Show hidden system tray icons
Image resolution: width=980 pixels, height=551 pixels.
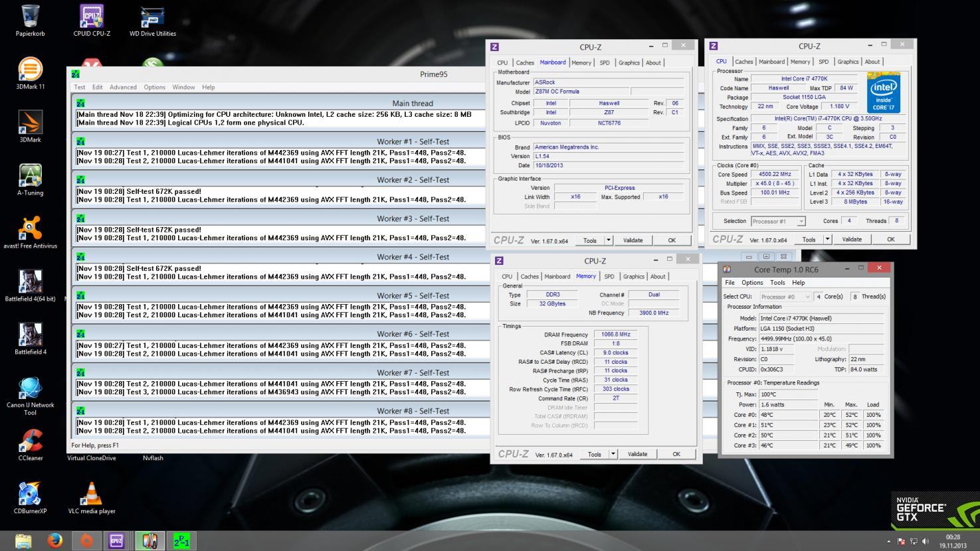[889, 542]
